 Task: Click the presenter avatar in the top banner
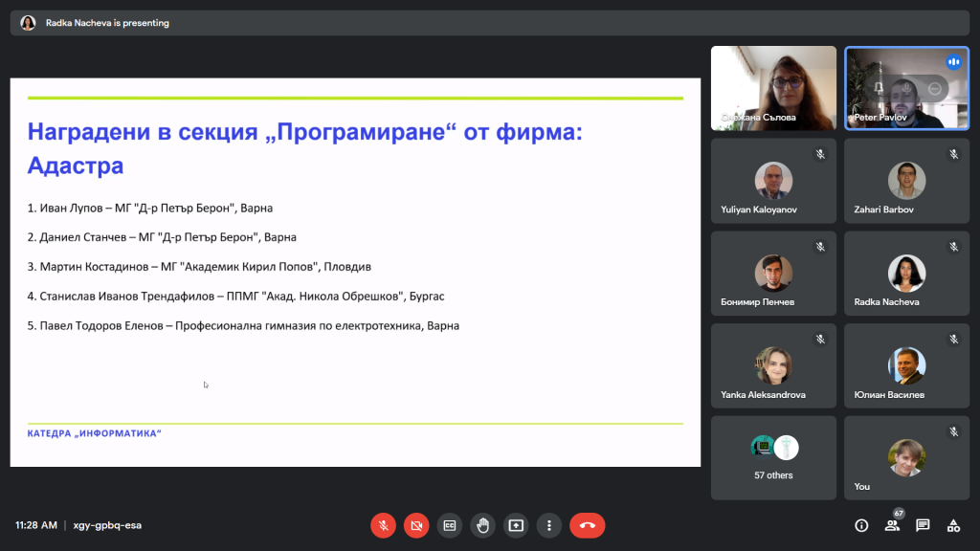28,23
